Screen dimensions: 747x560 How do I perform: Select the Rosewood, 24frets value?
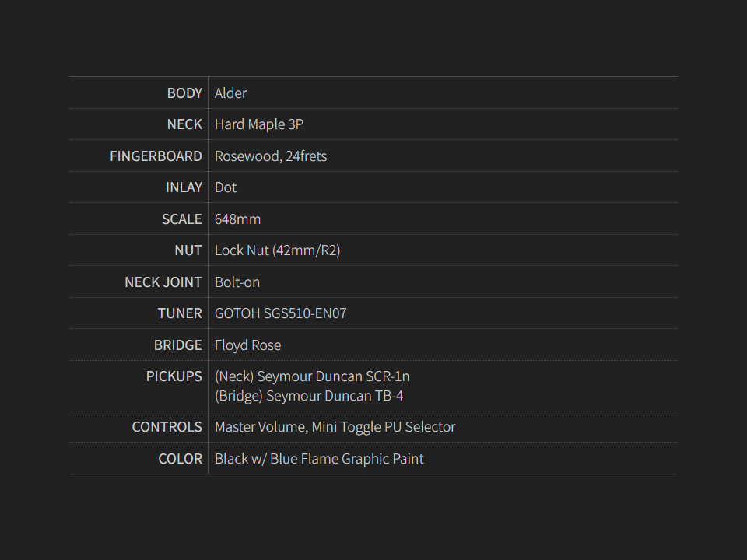[x=271, y=156]
